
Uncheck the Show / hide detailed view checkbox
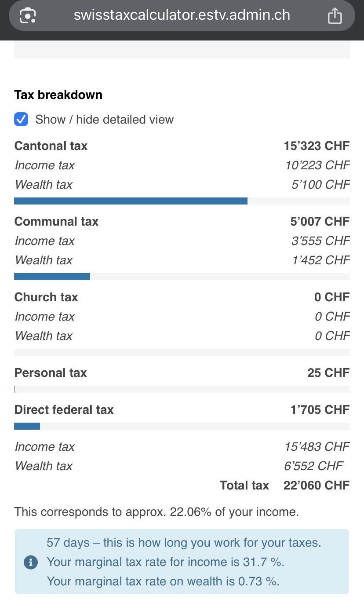pos(21,119)
